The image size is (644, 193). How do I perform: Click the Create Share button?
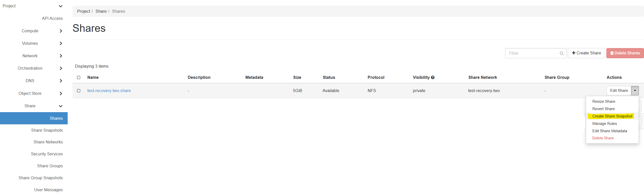click(586, 53)
